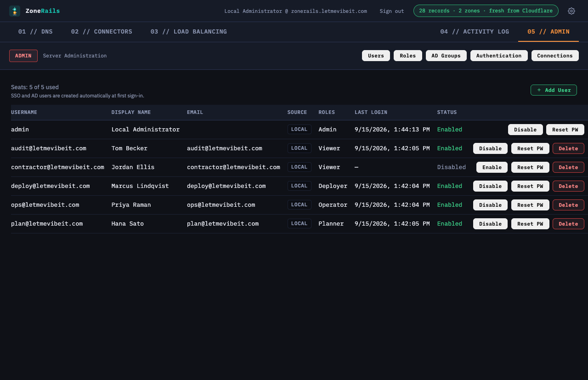Click the records and zones status pill

486,11
